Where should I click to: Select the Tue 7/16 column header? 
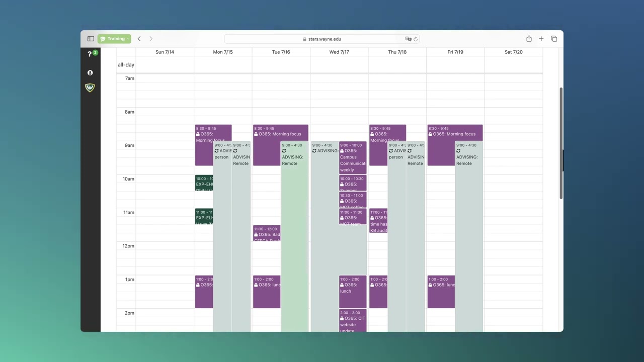(281, 52)
